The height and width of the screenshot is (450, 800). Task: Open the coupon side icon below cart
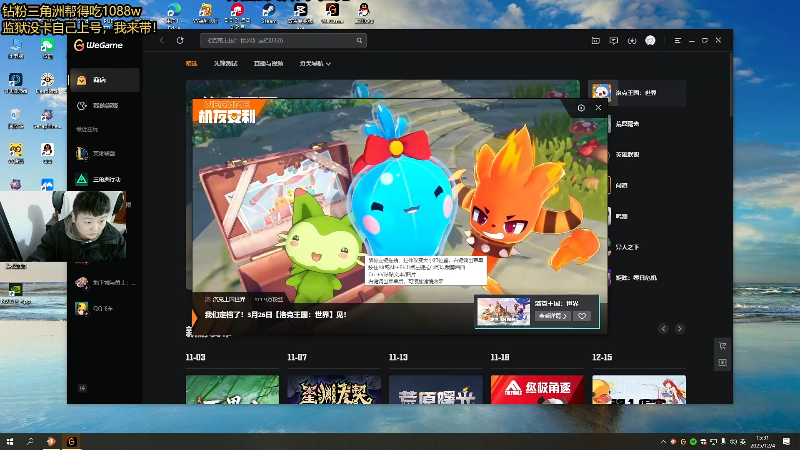pyautogui.click(x=722, y=363)
